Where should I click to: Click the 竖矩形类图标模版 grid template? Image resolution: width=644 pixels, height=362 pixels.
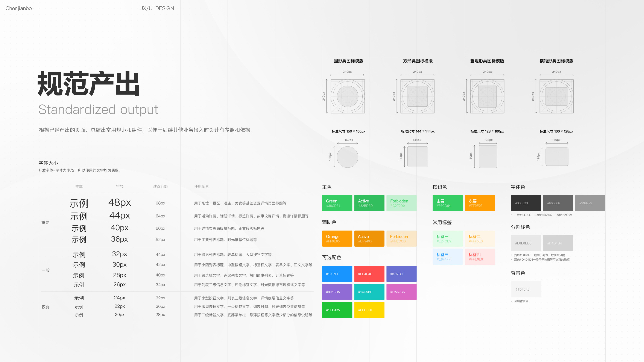(487, 97)
